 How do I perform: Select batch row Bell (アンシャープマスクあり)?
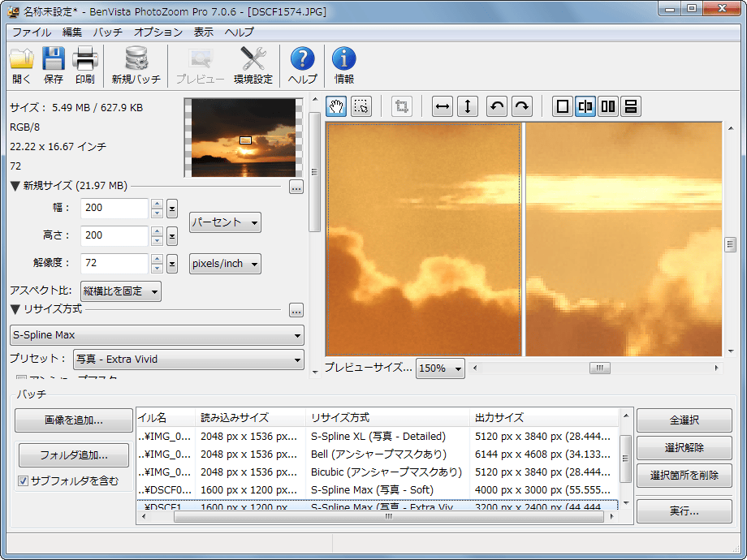[x=378, y=454]
